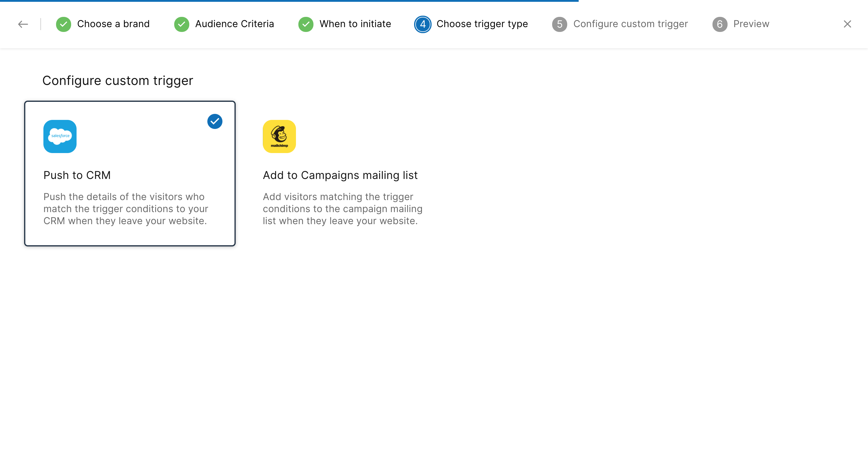
Task: Click the back arrow icon
Action: coord(23,24)
